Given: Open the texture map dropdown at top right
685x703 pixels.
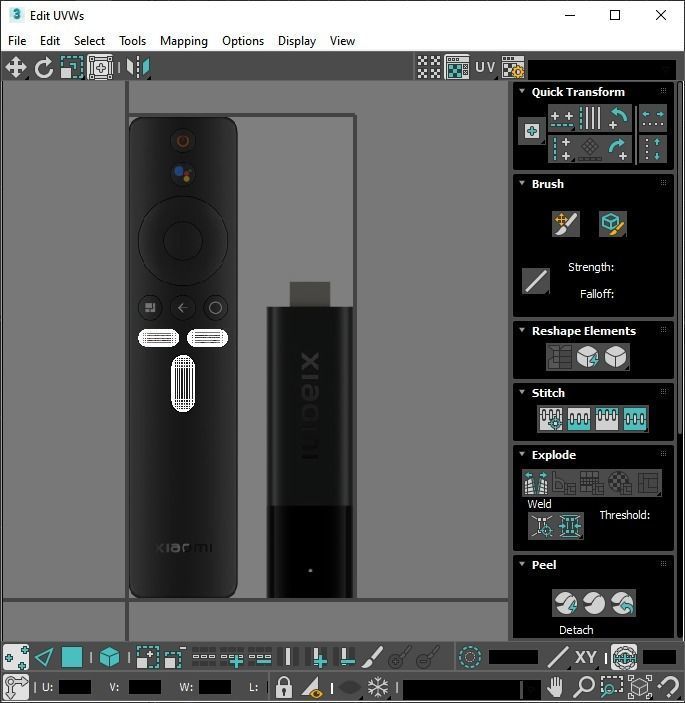Looking at the screenshot, I should click(603, 69).
